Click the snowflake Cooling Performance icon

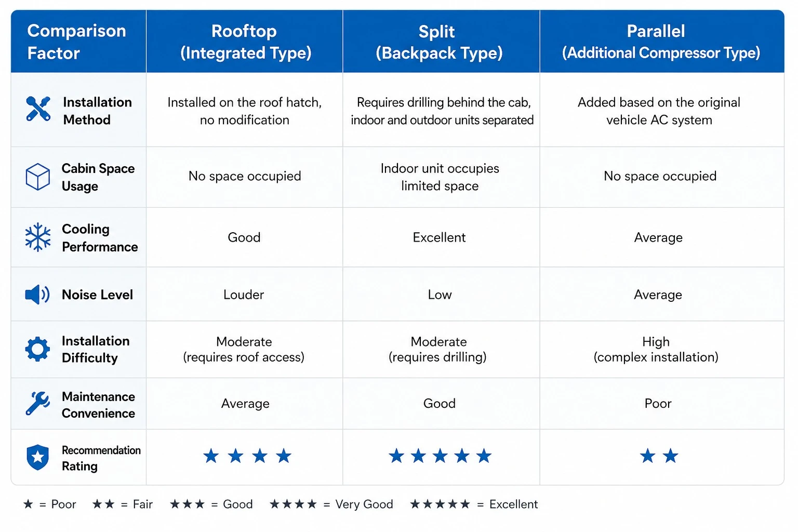38,237
